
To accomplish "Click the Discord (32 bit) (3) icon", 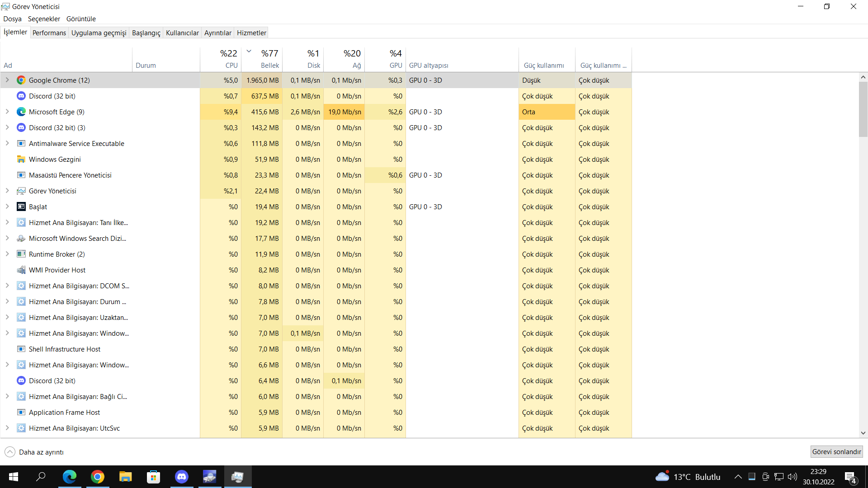I will [21, 128].
